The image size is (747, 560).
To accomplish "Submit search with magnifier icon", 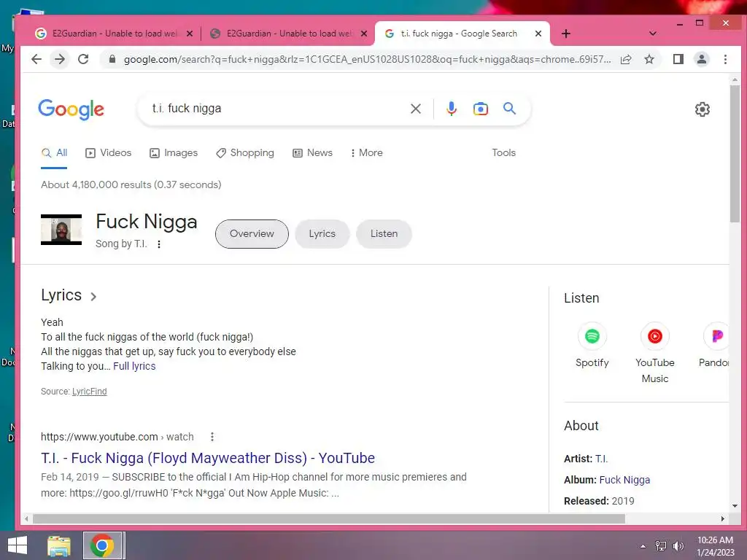I will (509, 109).
